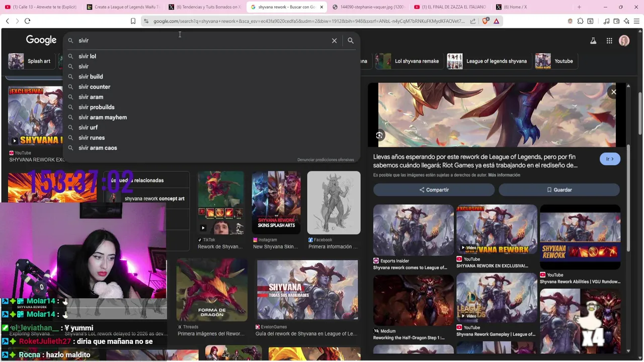The width and height of the screenshot is (644, 362).
Task: Select the 'sivir urf' suggestion
Action: point(211,128)
